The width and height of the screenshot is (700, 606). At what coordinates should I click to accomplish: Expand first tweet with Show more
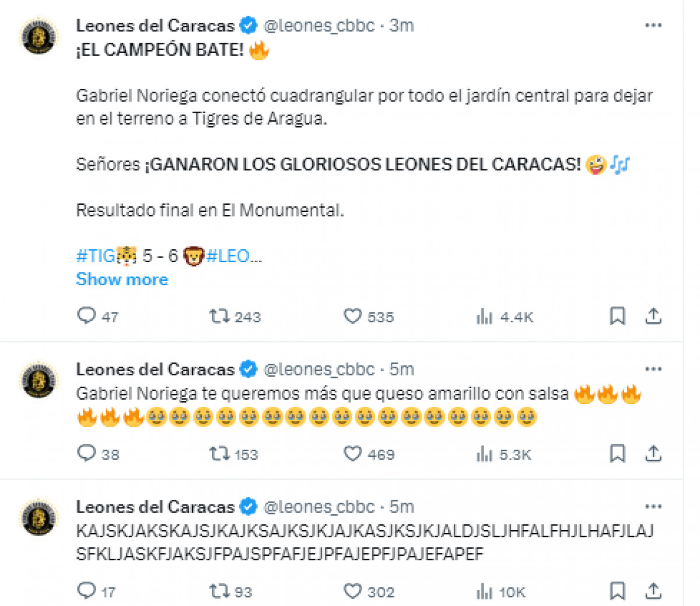(122, 279)
